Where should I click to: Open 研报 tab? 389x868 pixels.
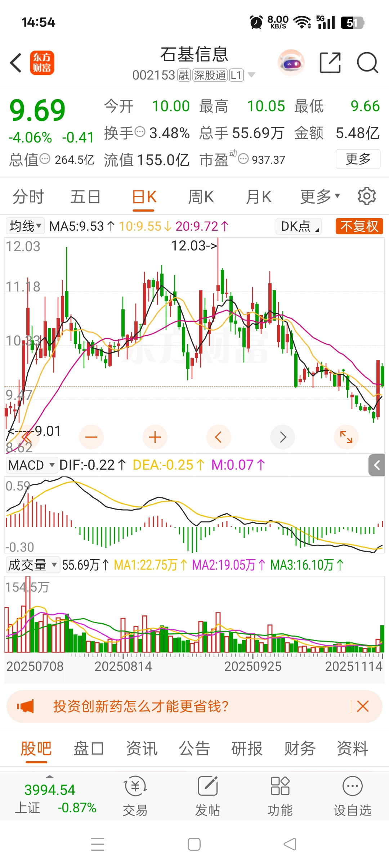click(x=247, y=749)
